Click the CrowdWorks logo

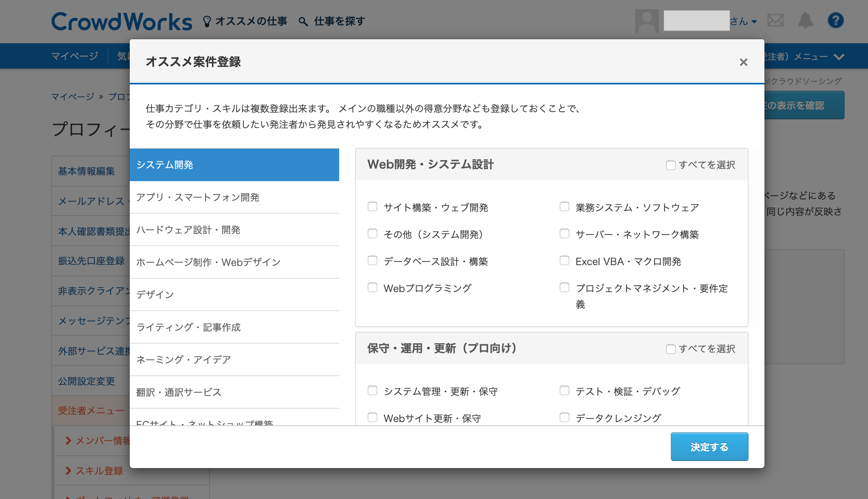pyautogui.click(x=121, y=21)
